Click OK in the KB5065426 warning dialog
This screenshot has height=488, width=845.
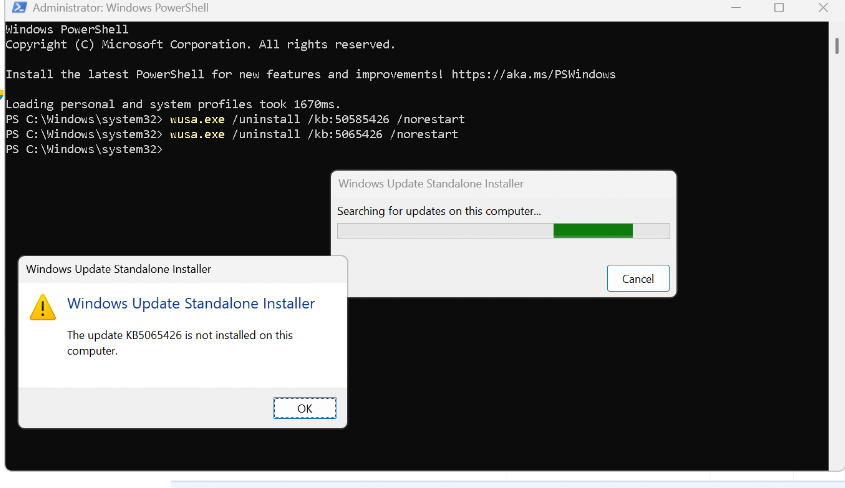[304, 408]
